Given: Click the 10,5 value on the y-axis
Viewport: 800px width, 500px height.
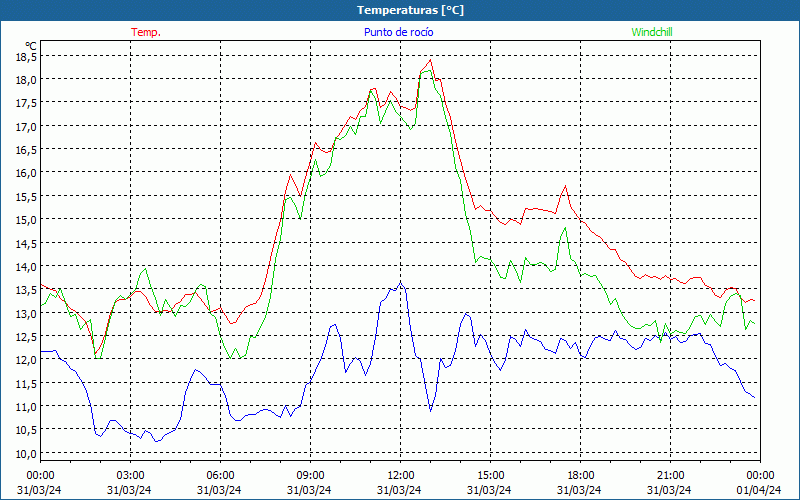Looking at the screenshot, I should click(26, 430).
